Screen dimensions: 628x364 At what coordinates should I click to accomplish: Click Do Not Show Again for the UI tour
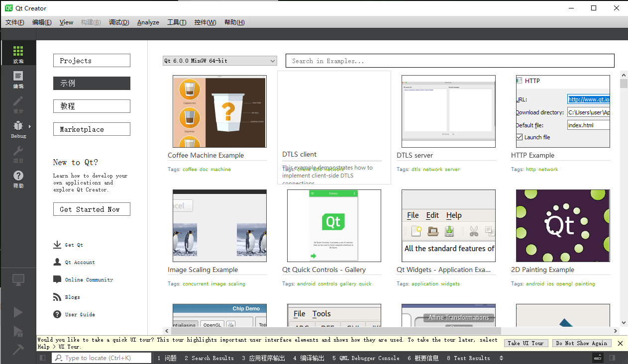point(581,343)
